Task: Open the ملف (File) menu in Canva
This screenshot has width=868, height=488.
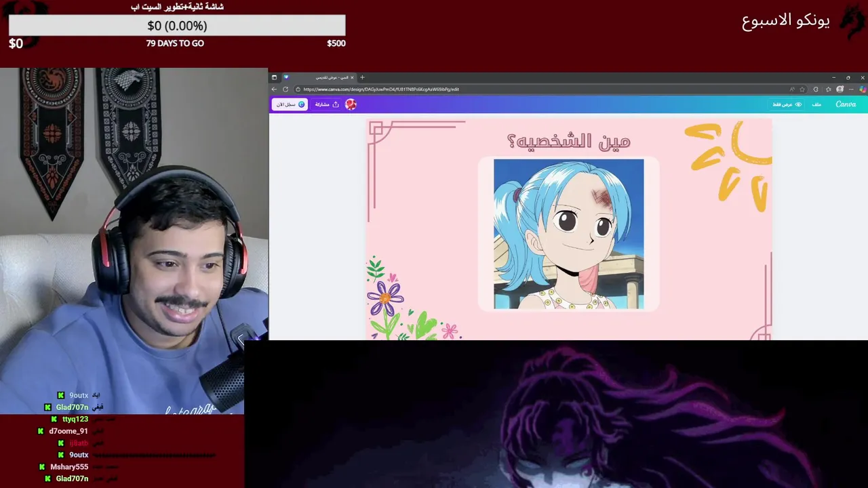Action: (816, 104)
